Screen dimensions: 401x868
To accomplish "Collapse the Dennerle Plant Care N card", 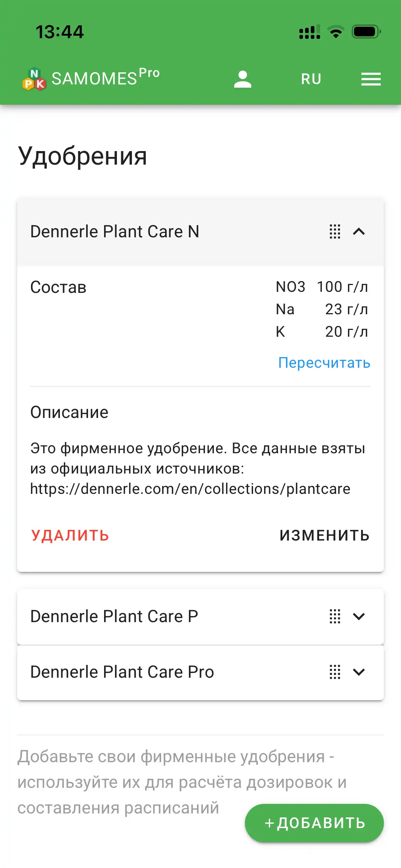I will pos(359,232).
